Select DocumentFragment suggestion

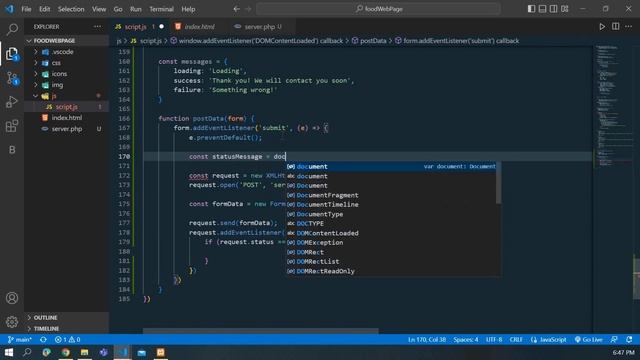pyautogui.click(x=391, y=195)
